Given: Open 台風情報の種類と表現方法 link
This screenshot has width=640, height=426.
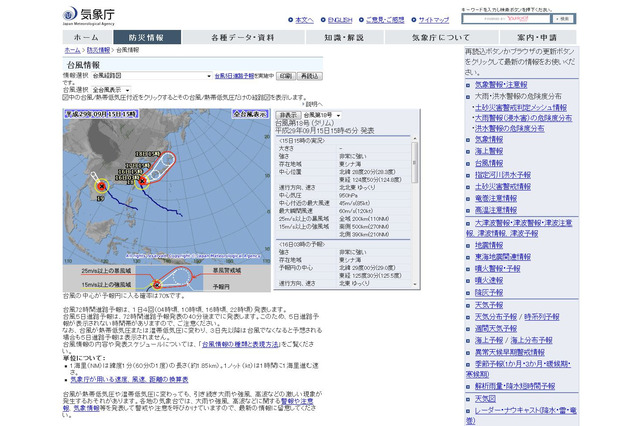Looking at the screenshot, I should [240, 344].
